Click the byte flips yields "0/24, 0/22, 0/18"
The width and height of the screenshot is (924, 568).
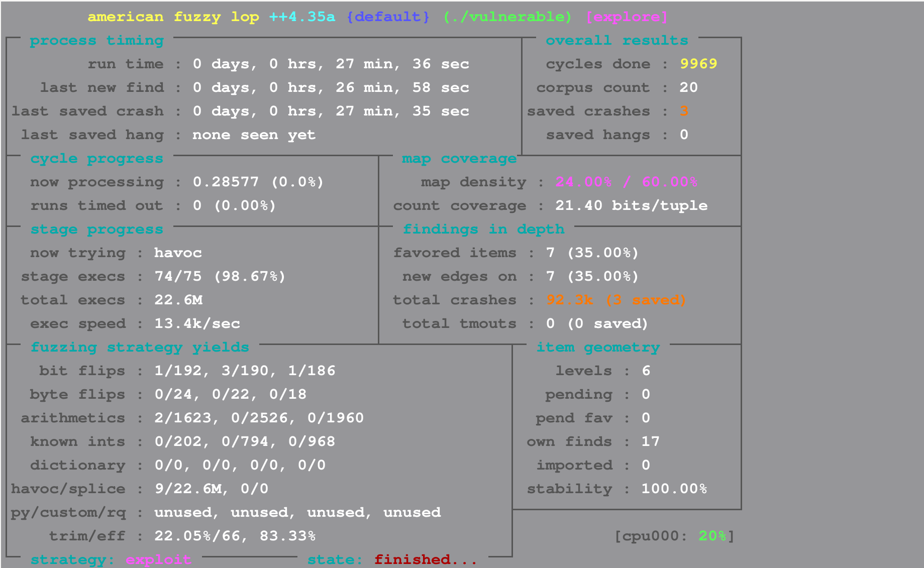pyautogui.click(x=231, y=395)
